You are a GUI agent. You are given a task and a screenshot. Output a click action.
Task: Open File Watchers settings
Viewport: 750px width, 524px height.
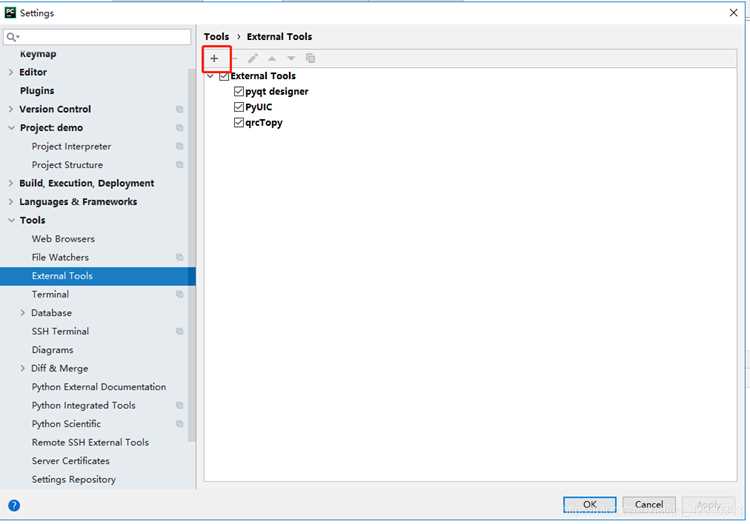click(x=60, y=257)
